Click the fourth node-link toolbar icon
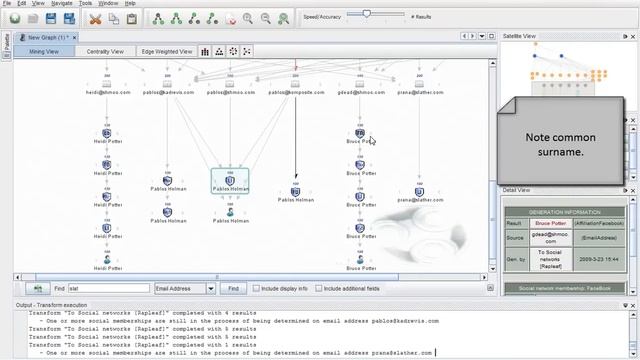 [212, 19]
